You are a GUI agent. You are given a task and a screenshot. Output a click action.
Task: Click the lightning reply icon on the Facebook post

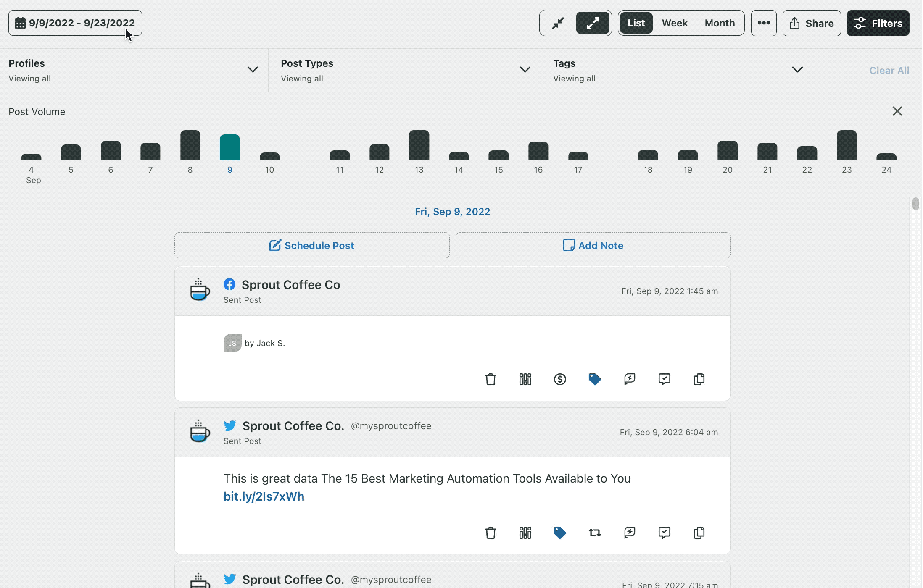pyautogui.click(x=630, y=379)
